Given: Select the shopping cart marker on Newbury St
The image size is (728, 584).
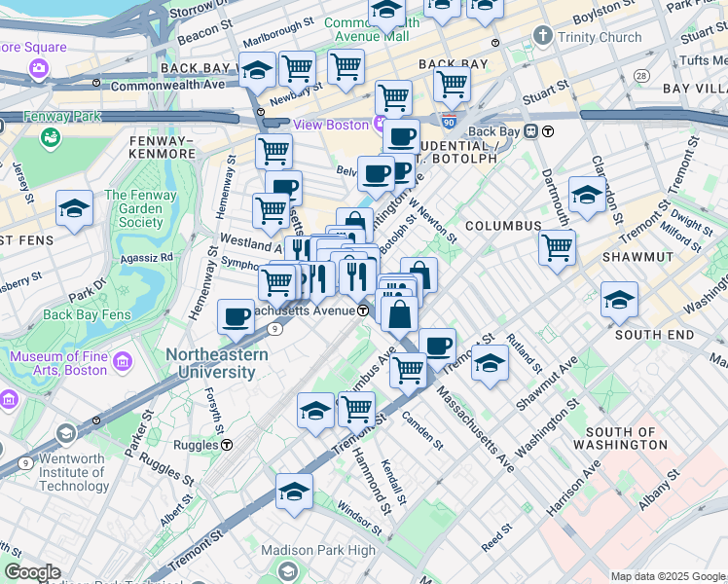Looking at the screenshot, I should point(297,72).
